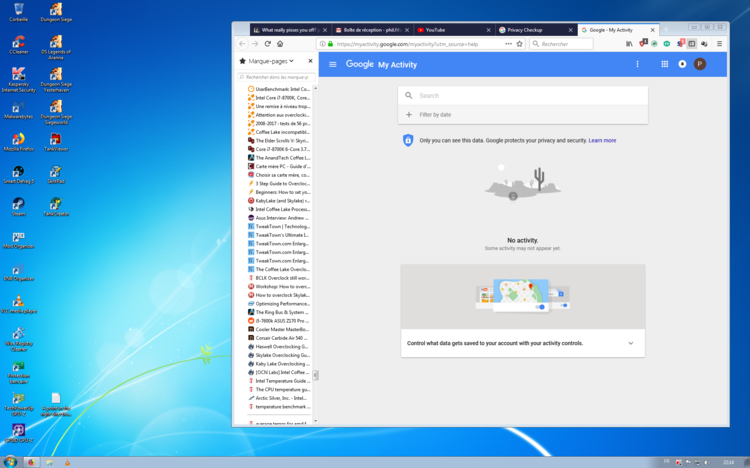Open the Corbeille recycle bin
The width and height of the screenshot is (750, 468).
[19, 12]
